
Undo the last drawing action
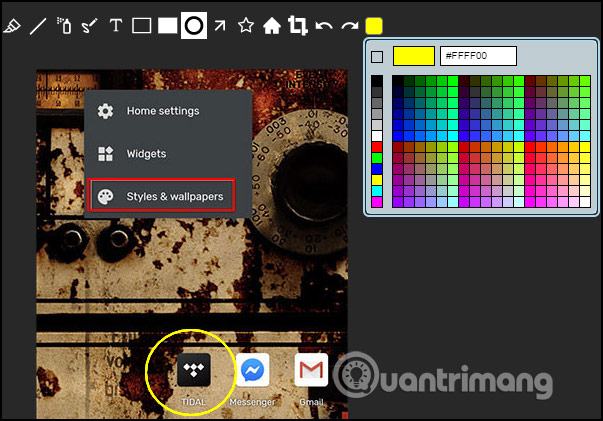coord(324,26)
